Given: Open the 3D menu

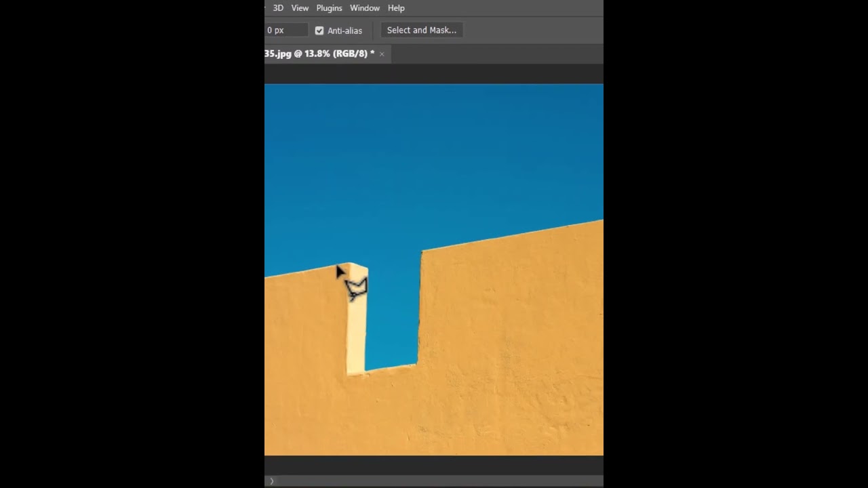Looking at the screenshot, I should pos(278,8).
